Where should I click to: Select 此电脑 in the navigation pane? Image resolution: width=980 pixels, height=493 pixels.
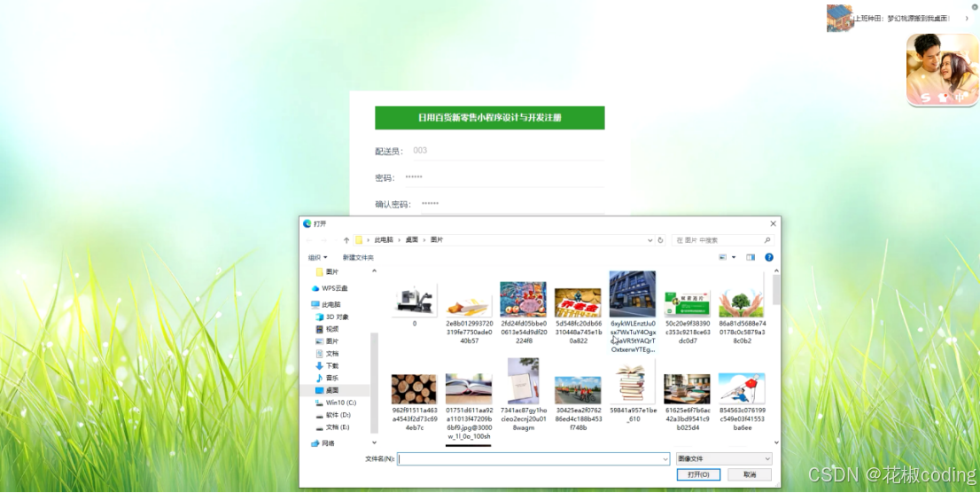tap(325, 305)
